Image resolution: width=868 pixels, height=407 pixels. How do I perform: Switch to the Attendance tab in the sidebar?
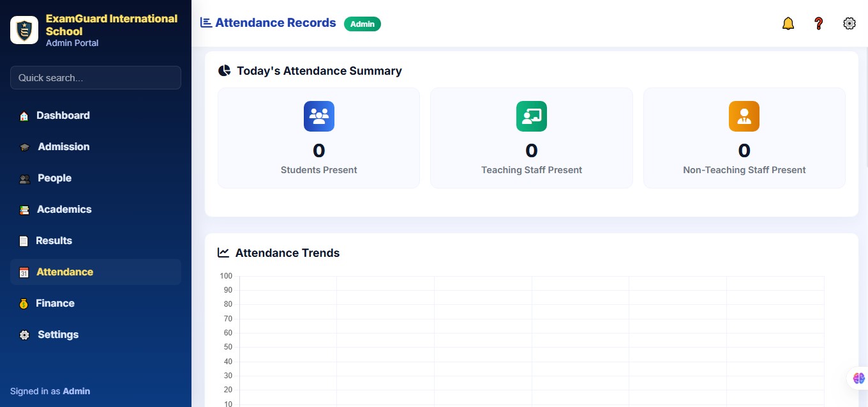coord(64,272)
